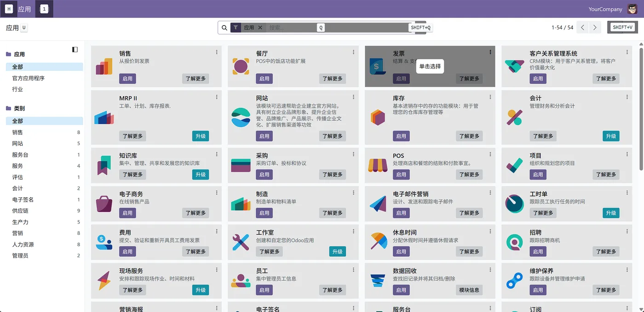Viewport: 644px width, 312px height.
Task: Filter by 管理员 category in sidebar
Action: (45, 255)
